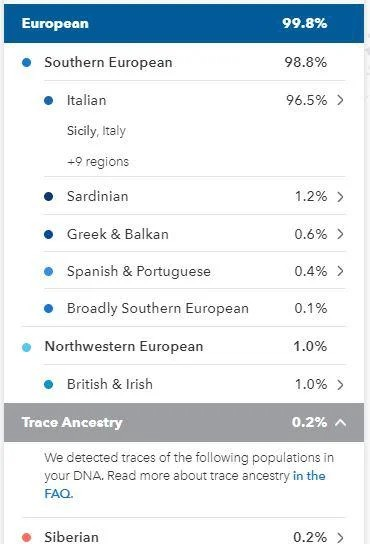The height and width of the screenshot is (544, 370).
Task: Select Sicily, Italy region text
Action: tap(96, 131)
